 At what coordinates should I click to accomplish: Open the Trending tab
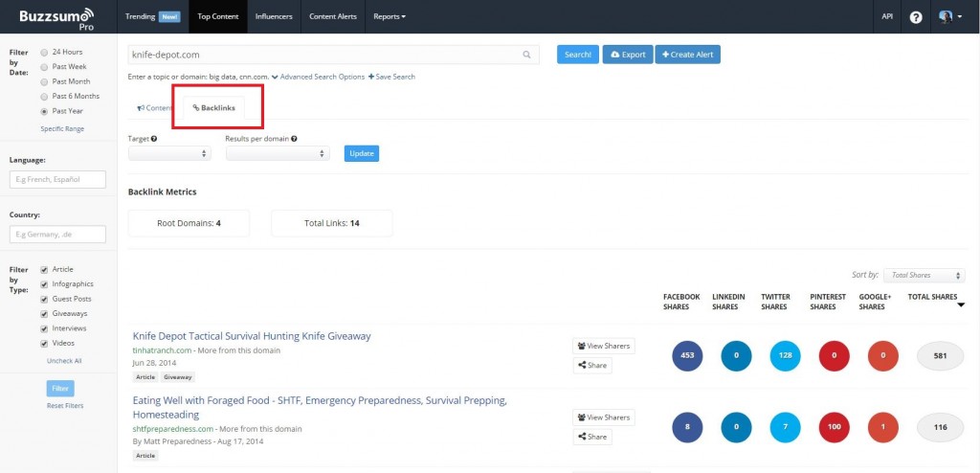coord(152,17)
